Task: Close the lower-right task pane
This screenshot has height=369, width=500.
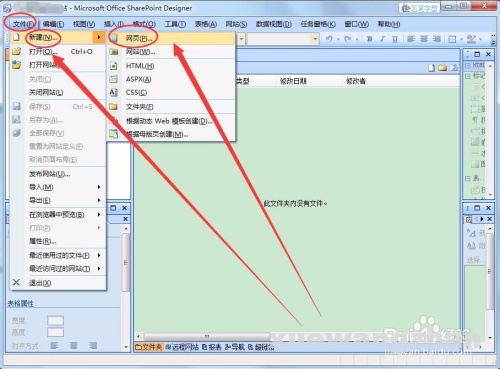Action: click(488, 208)
